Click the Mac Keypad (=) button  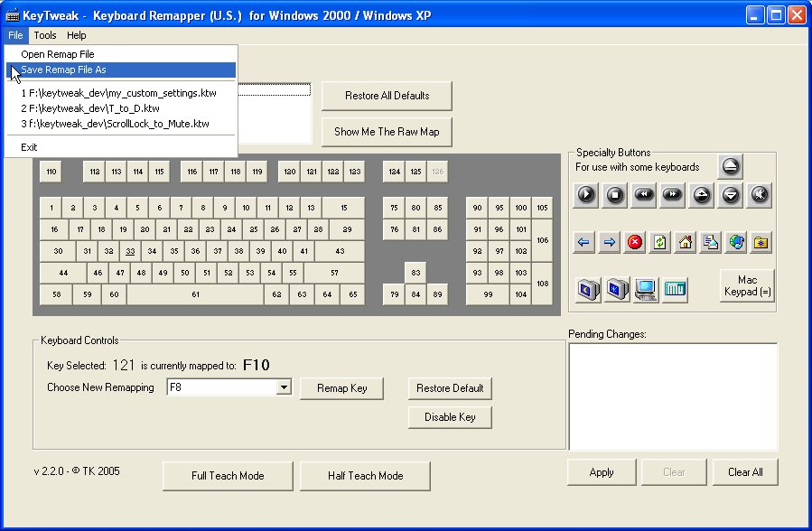pyautogui.click(x=747, y=285)
